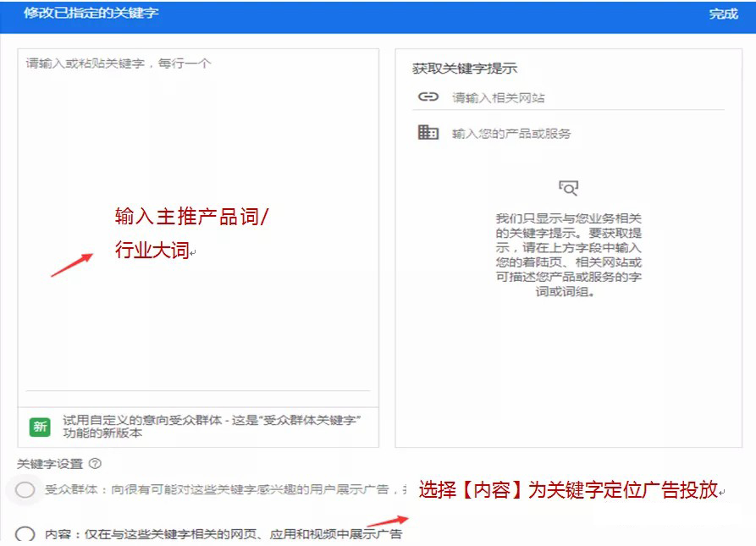The height and width of the screenshot is (546, 756).
Task: Click the magnifier icon in keyword hints panel
Action: point(568,188)
